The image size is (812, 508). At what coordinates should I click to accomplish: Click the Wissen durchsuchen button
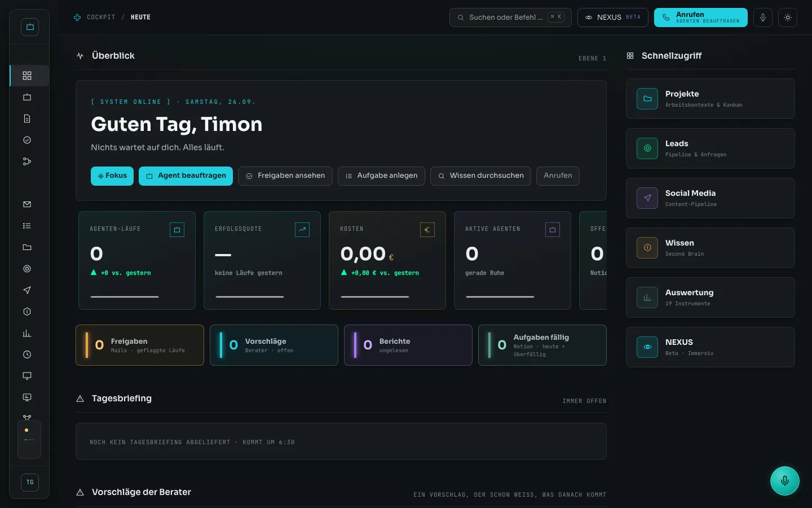480,176
